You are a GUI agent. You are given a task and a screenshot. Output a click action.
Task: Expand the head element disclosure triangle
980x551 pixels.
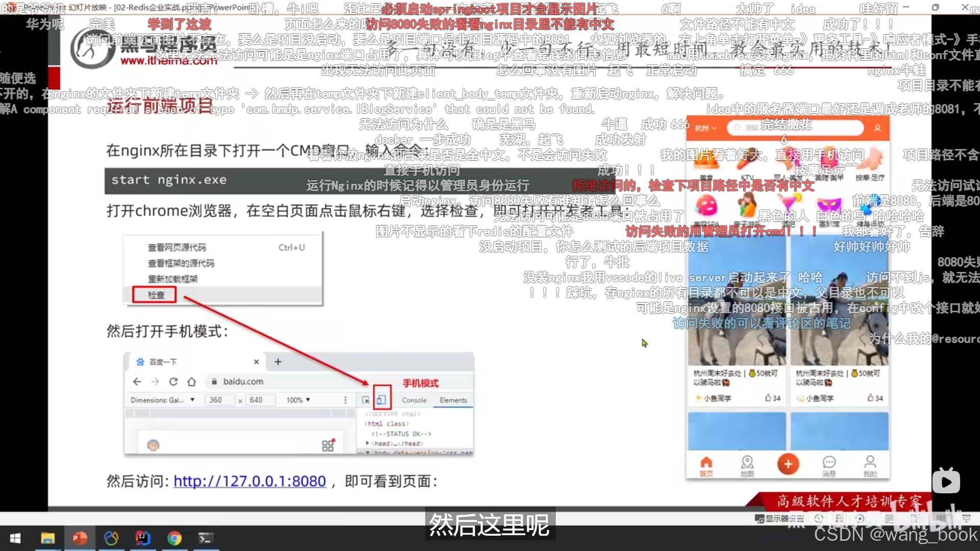pyautogui.click(x=367, y=443)
